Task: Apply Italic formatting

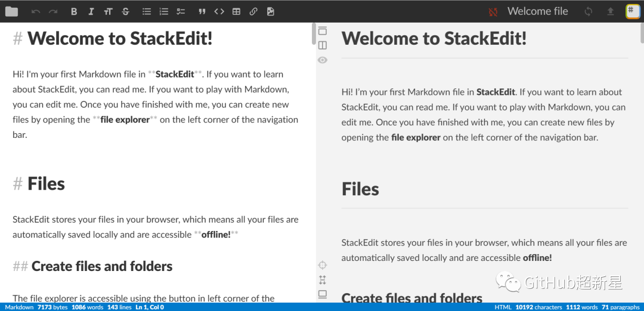Action: pyautogui.click(x=91, y=11)
